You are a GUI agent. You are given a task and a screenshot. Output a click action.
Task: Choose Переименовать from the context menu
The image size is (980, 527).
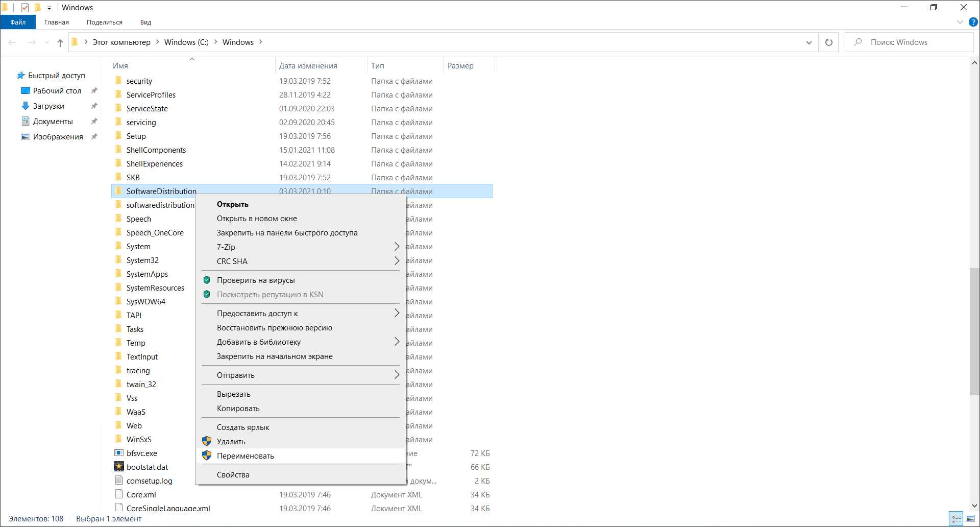tap(246, 456)
